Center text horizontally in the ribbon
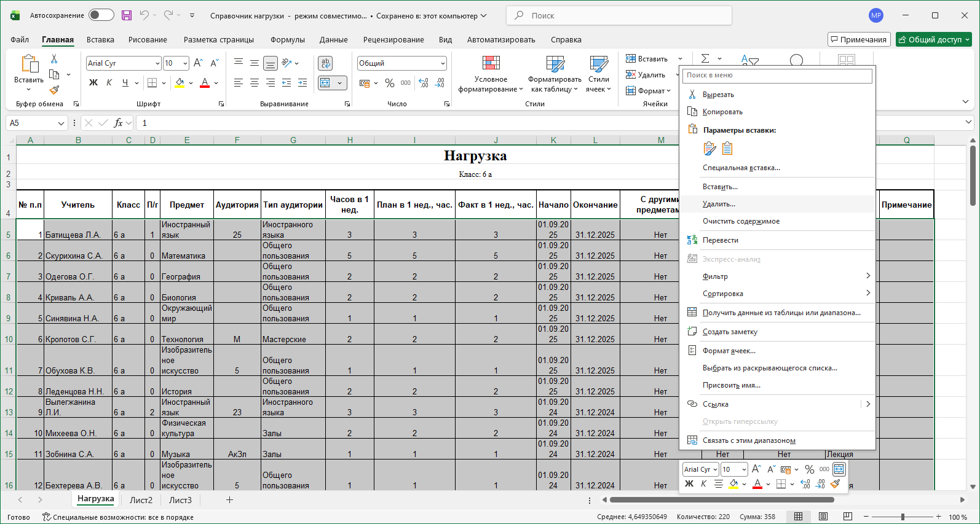This screenshot has width=980, height=524. pos(255,82)
